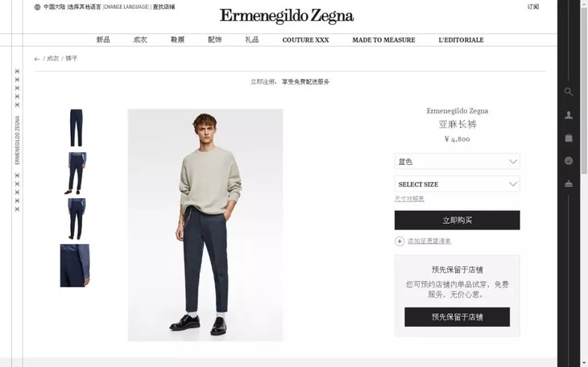Go back using the breadcrumb arrow icon
588x367 pixels.
click(37, 59)
